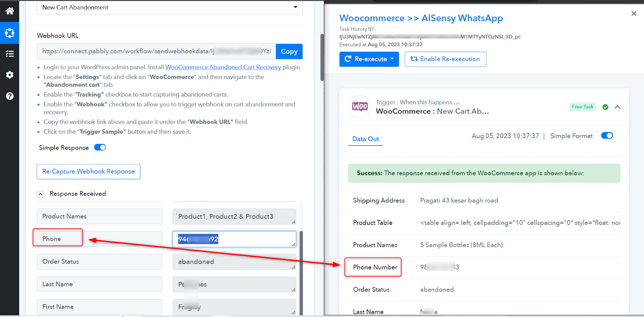Switch to the Data Out tab
Screen dimensions: 644x317
[x=366, y=139]
